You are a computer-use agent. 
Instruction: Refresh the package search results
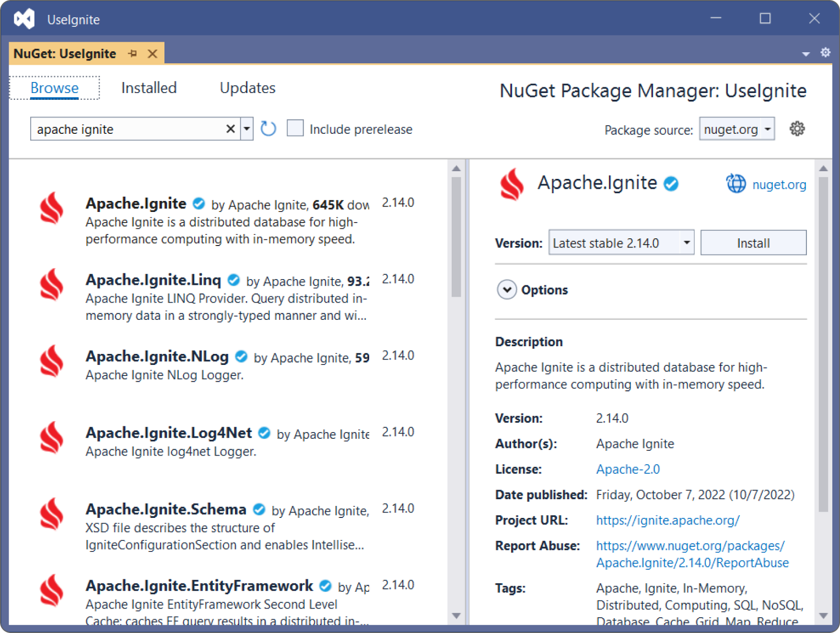pyautogui.click(x=268, y=129)
